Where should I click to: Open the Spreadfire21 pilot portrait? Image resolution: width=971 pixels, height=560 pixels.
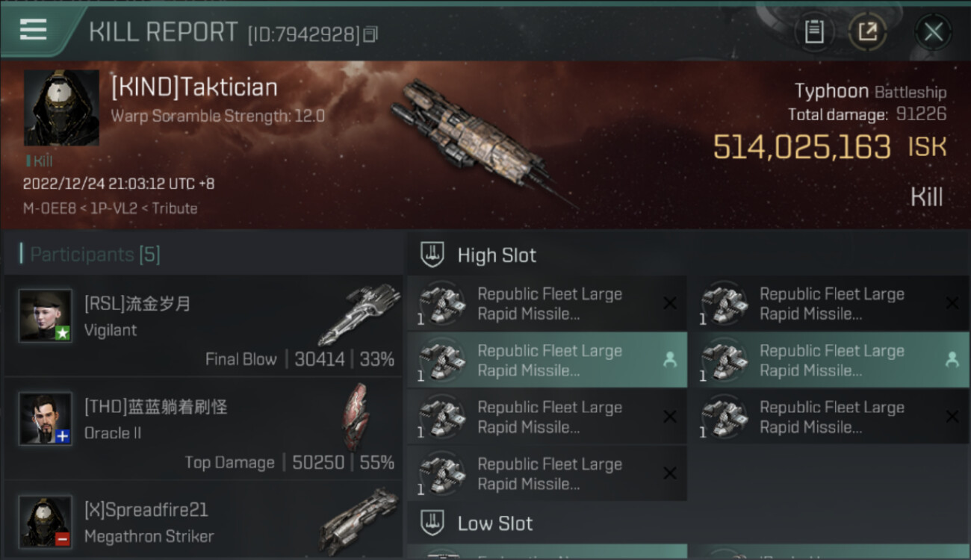pos(46,520)
